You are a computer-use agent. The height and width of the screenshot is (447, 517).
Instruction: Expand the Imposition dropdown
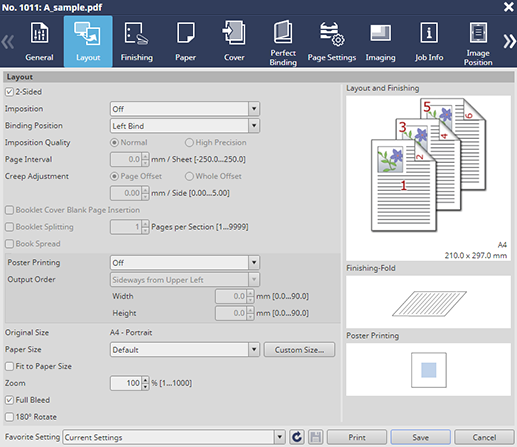(254, 109)
